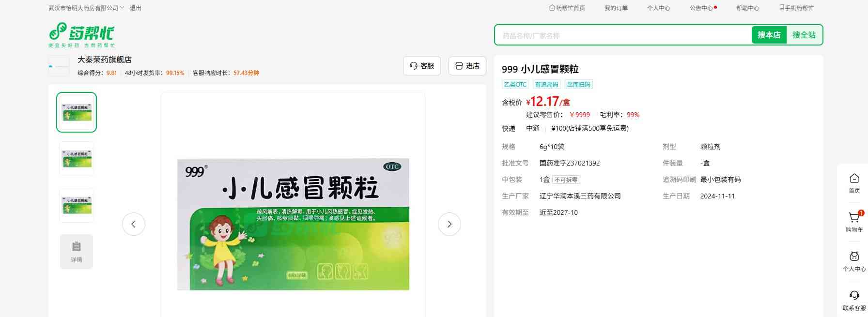Open 详情 details icon under thumbnails
The image size is (868, 317).
click(77, 251)
